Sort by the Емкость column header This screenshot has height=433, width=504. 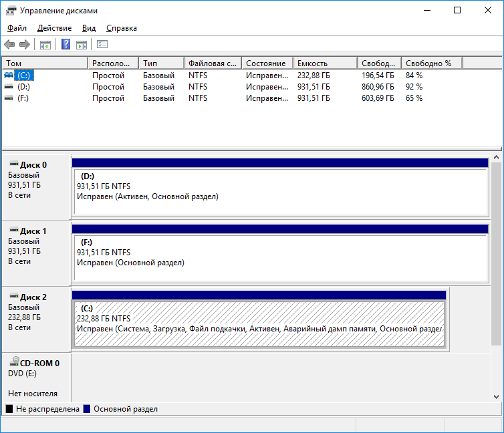click(x=324, y=63)
